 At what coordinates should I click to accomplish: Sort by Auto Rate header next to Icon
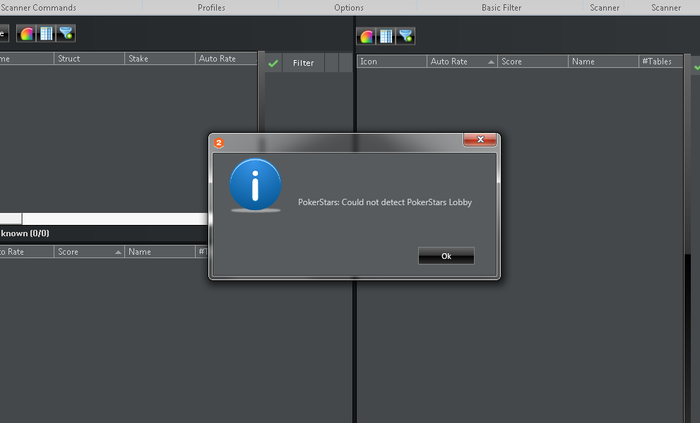tap(462, 62)
